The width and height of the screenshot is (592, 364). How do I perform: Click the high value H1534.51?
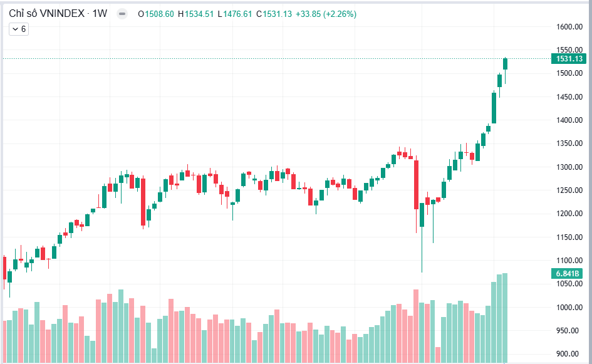195,14
